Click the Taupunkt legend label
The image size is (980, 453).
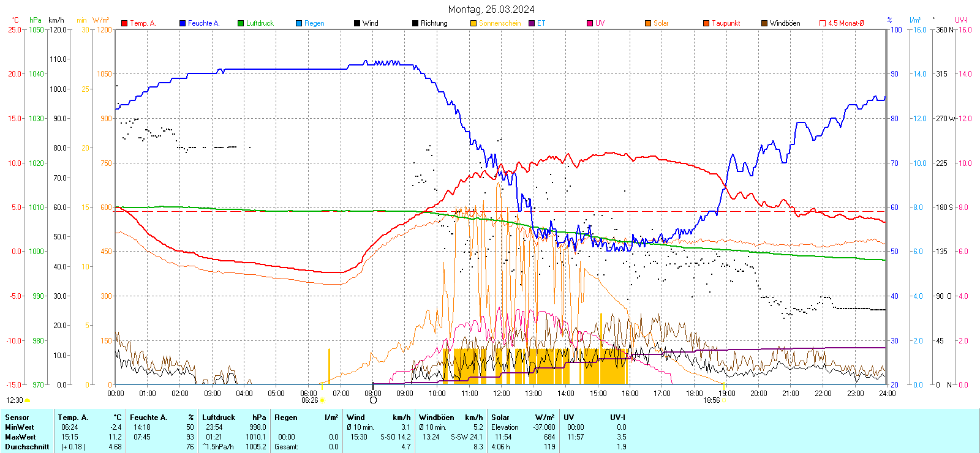point(726,23)
